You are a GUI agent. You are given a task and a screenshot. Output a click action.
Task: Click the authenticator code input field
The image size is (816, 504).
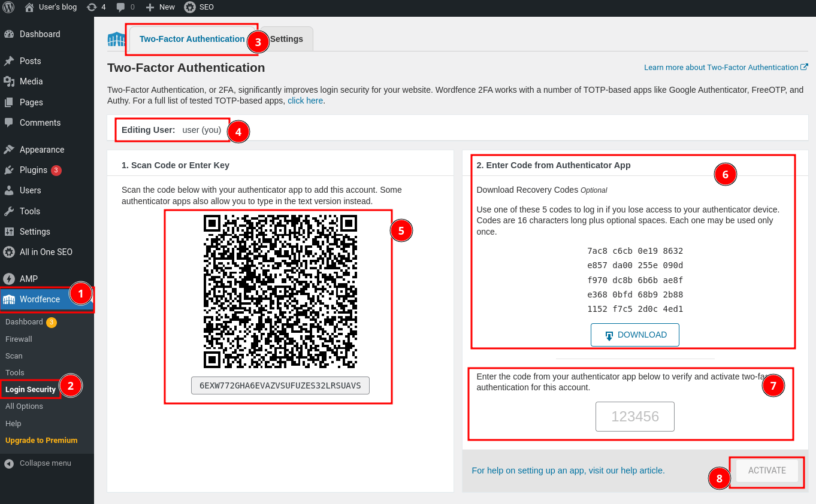point(634,417)
